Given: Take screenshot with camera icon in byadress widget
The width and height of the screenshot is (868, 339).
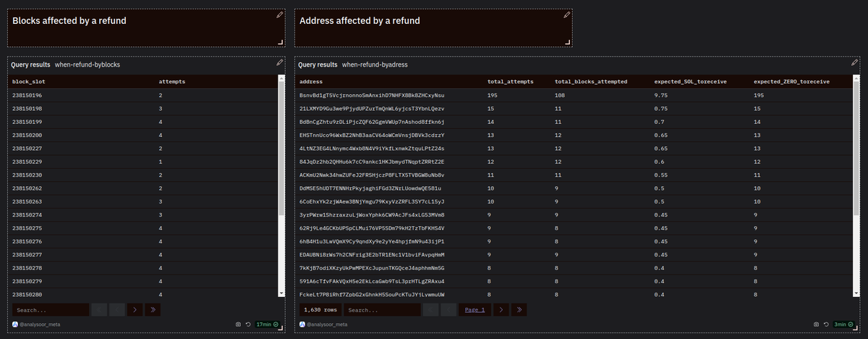Looking at the screenshot, I should [x=817, y=325].
